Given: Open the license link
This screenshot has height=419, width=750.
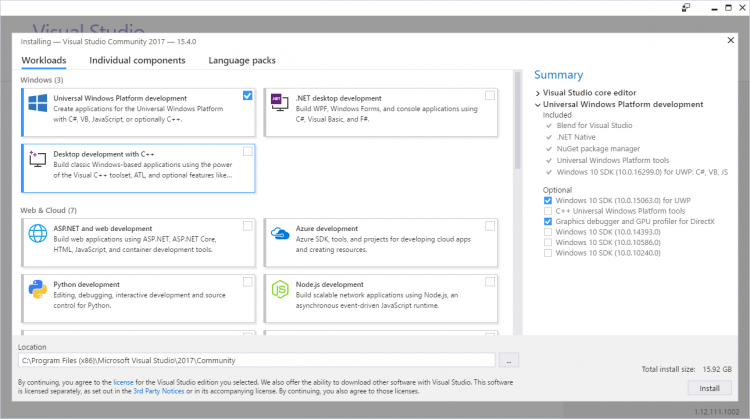Looking at the screenshot, I should pos(123,382).
